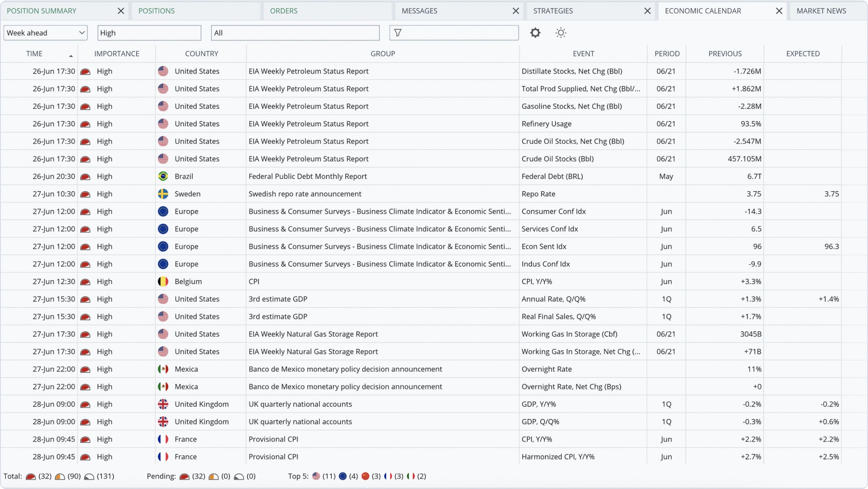This screenshot has width=868, height=489.
Task: Click Belgium flag in CPI row
Action: pos(163,281)
